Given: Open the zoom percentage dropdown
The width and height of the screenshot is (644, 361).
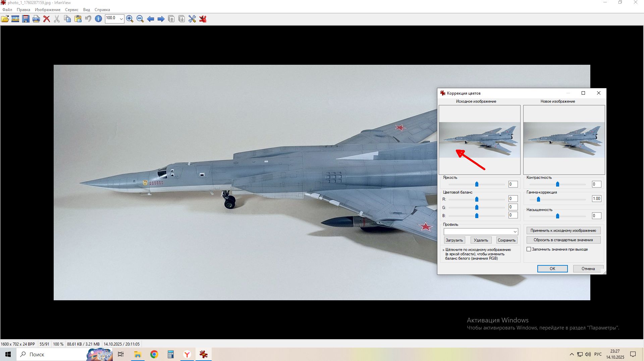Looking at the screenshot, I should click(121, 19).
